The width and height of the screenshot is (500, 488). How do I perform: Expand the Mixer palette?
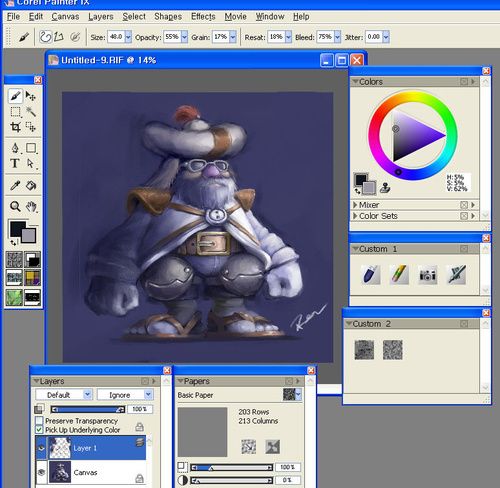(x=355, y=205)
